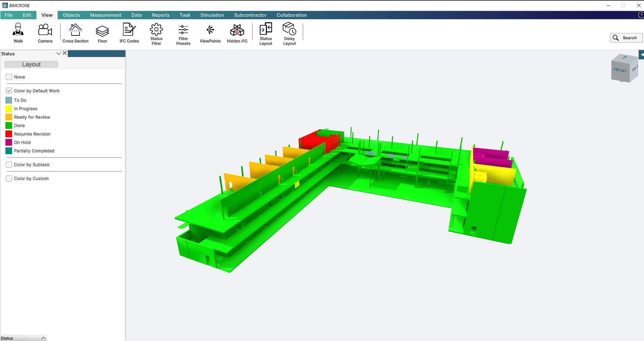Show saved ViewPoints
The height and width of the screenshot is (341, 644).
pyautogui.click(x=210, y=33)
